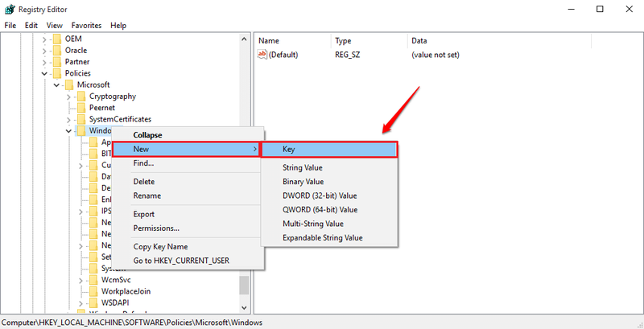Collapse the Microsoft key
Viewport: 644px width, 329px height.
coord(56,85)
